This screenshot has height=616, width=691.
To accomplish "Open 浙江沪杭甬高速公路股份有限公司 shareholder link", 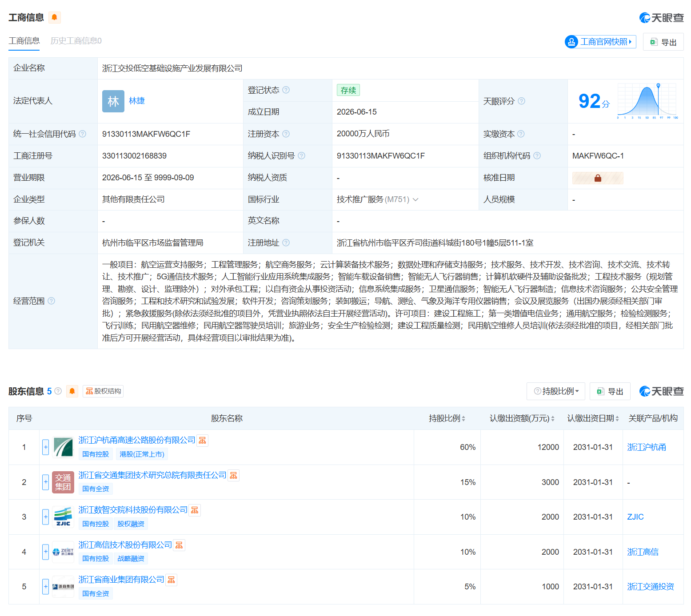I will click(137, 440).
